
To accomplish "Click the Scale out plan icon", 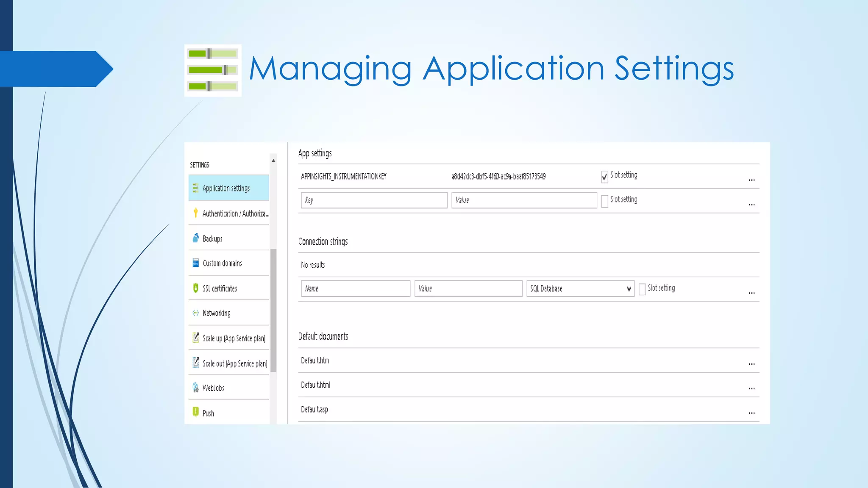I will coord(195,363).
